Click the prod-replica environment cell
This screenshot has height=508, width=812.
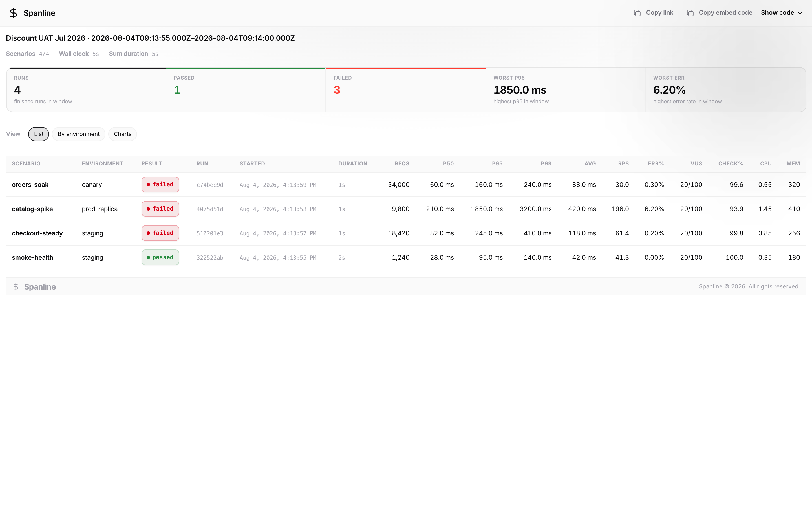tap(100, 209)
